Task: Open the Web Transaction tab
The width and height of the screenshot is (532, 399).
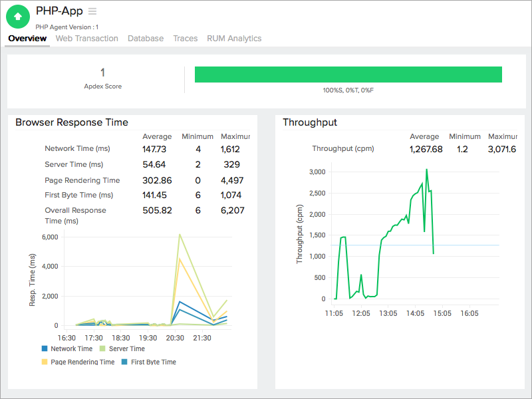Action: click(86, 39)
